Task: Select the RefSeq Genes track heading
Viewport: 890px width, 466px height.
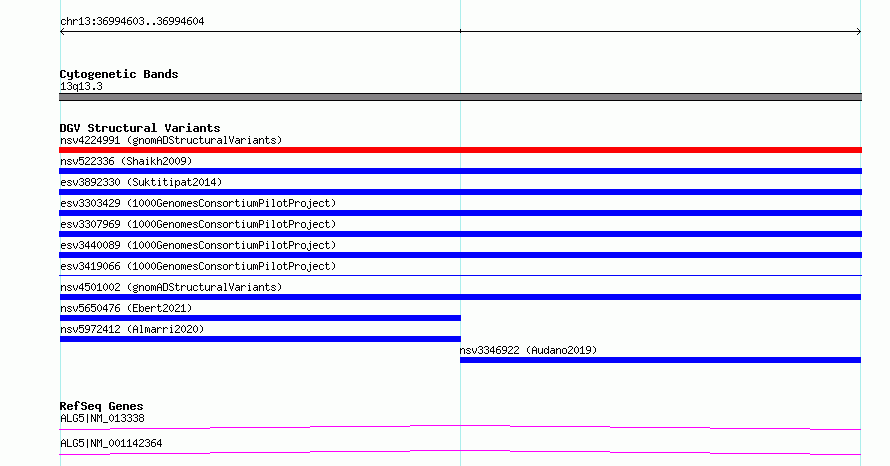Action: tap(101, 406)
